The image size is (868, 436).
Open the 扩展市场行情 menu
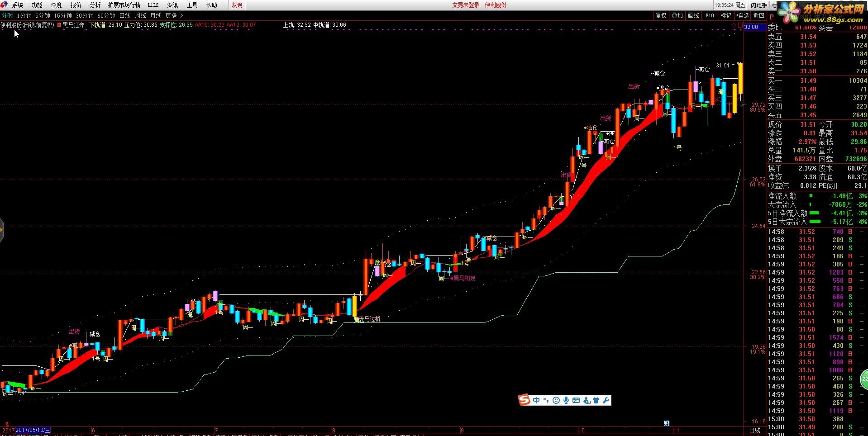124,5
